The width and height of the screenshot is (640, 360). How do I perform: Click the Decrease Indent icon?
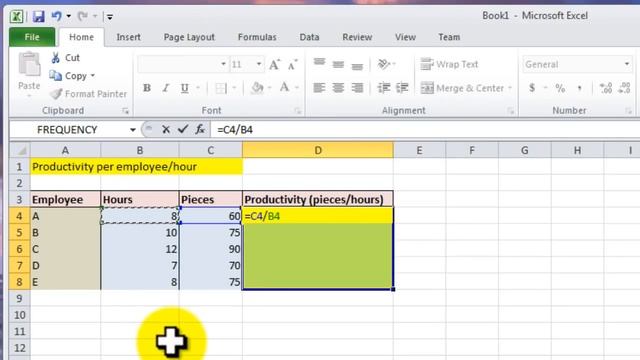tap(384, 88)
